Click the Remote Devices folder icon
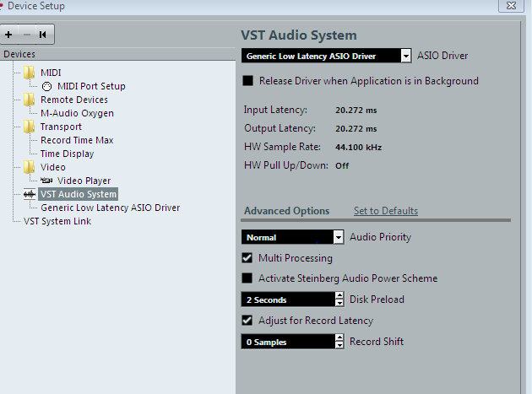 30,100
